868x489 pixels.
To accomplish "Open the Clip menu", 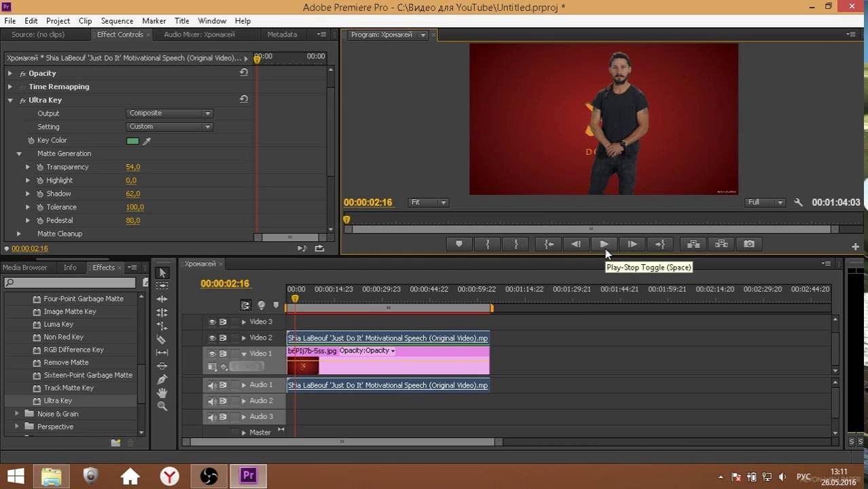I will [x=85, y=21].
